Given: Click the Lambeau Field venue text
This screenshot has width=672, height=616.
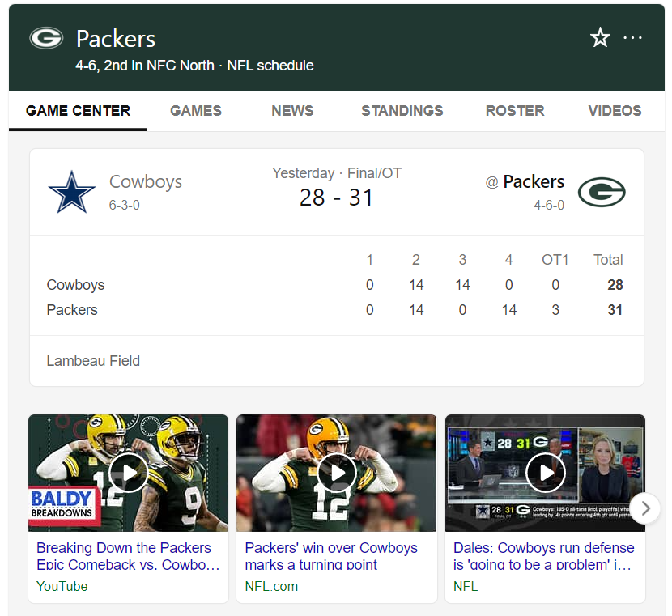Looking at the screenshot, I should tap(93, 361).
